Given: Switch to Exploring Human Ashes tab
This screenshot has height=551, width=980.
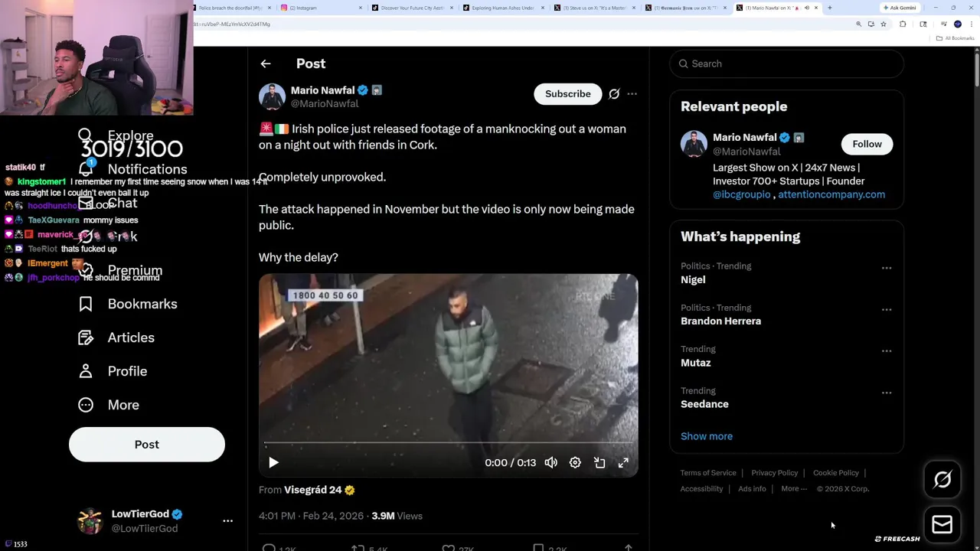Looking at the screenshot, I should pyautogui.click(x=501, y=8).
